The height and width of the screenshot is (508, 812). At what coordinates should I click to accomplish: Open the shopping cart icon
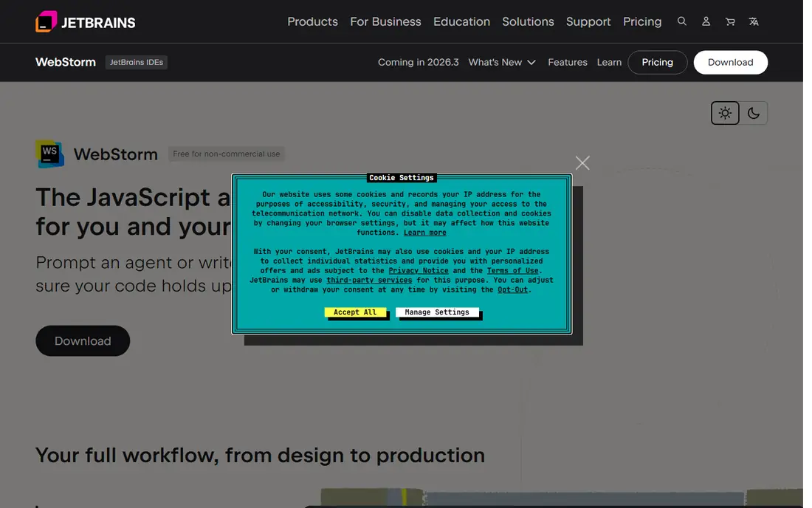729,21
